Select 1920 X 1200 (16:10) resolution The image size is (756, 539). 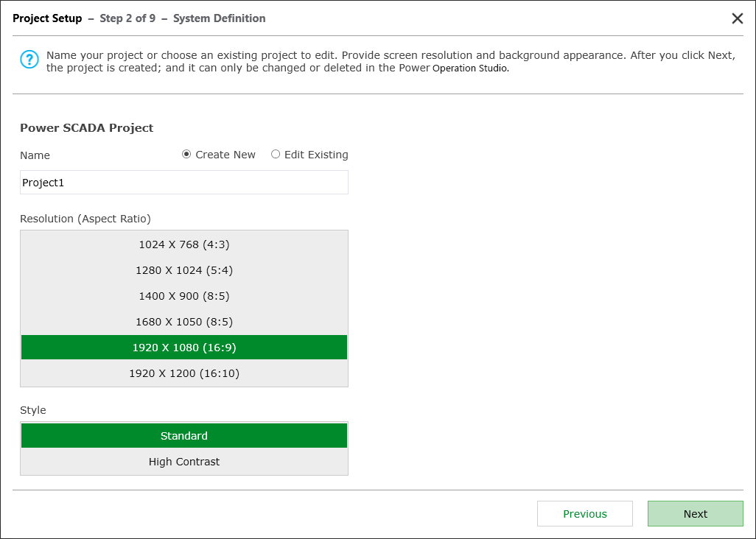(x=183, y=373)
